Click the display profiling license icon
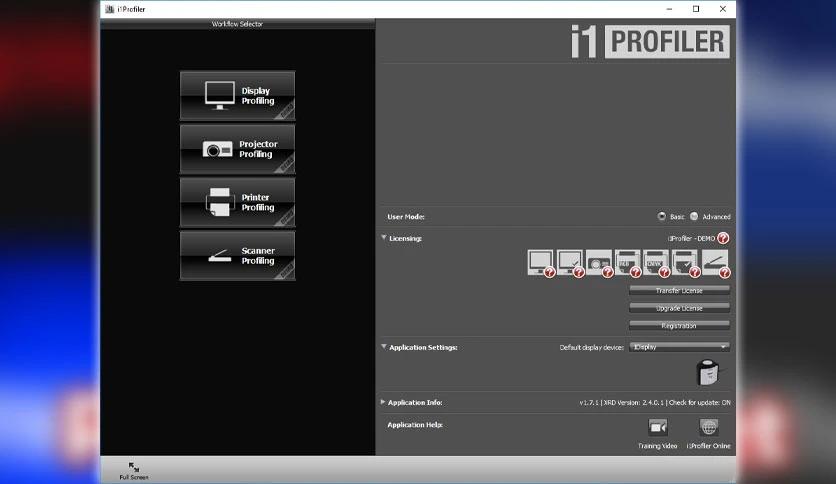The image size is (836, 484). pos(540,263)
